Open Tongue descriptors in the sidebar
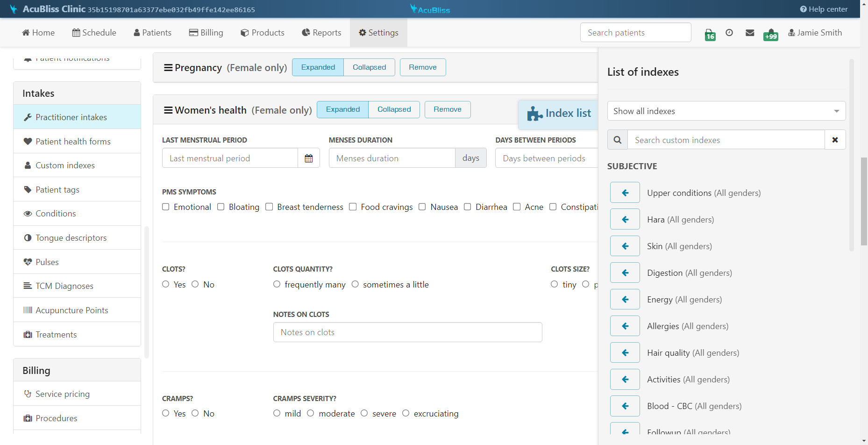The width and height of the screenshot is (868, 445). [x=77, y=237]
